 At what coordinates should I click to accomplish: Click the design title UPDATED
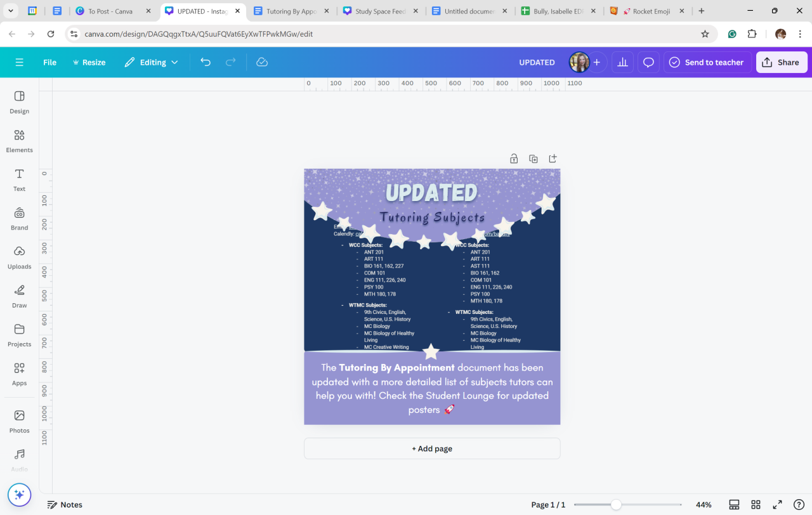537,62
